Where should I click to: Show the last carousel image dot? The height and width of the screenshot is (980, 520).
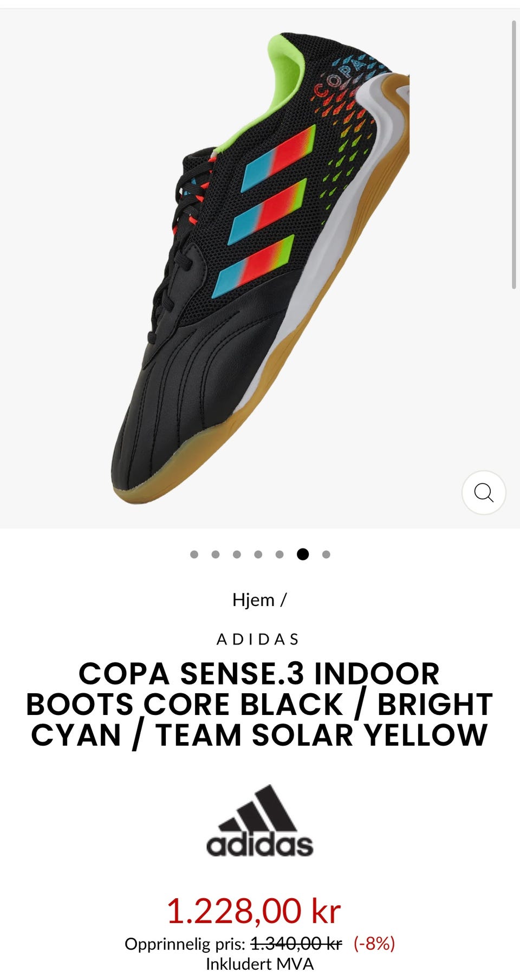(326, 554)
